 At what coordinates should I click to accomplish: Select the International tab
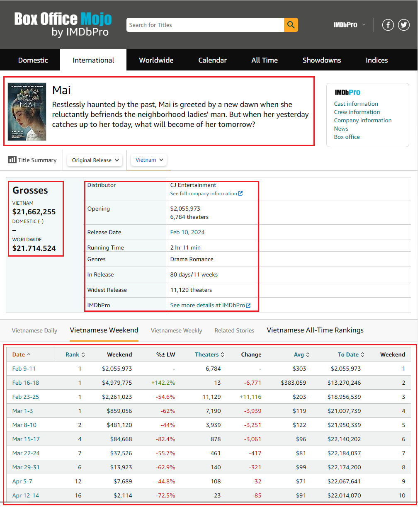pos(93,60)
